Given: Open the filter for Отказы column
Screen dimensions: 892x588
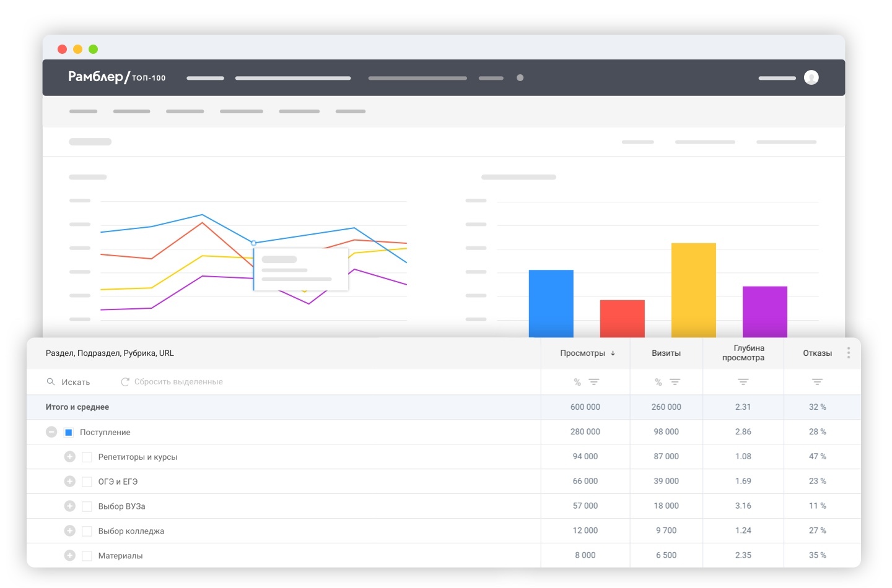Looking at the screenshot, I should pyautogui.click(x=817, y=382).
